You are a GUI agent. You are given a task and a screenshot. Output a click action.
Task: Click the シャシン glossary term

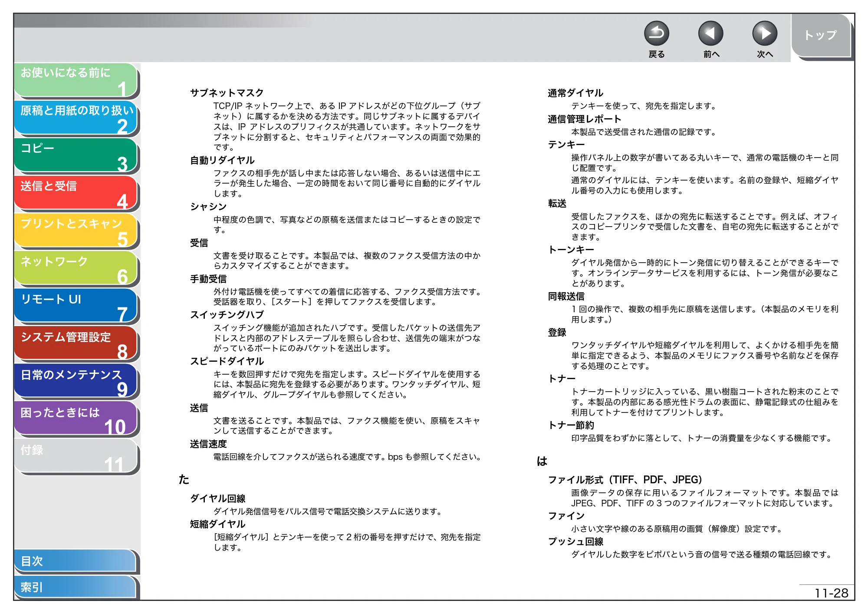pyautogui.click(x=208, y=207)
